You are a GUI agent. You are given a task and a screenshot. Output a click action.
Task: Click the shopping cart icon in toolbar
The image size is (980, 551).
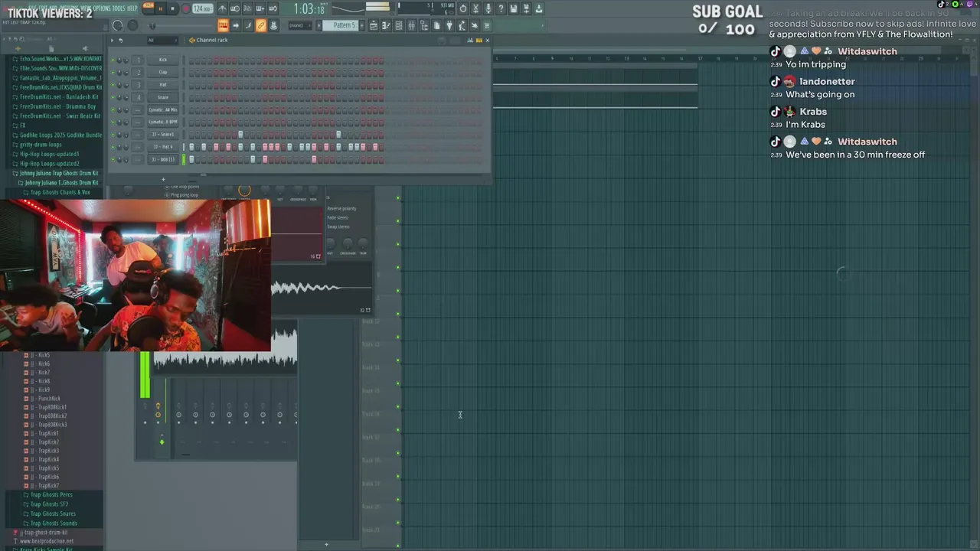coord(486,25)
